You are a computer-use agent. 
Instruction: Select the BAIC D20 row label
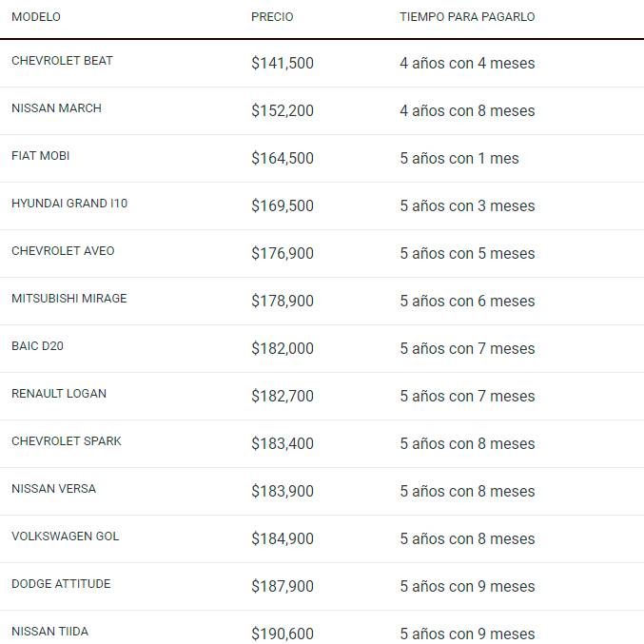click(x=38, y=346)
